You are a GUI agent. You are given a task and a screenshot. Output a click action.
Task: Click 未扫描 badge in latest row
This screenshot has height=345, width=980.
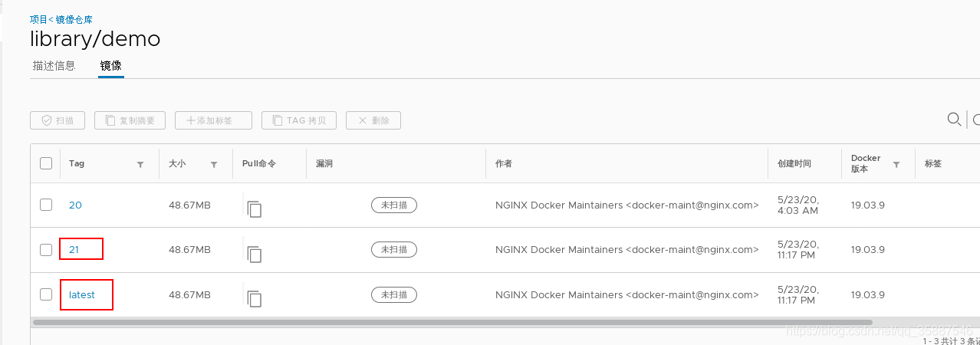tap(394, 294)
